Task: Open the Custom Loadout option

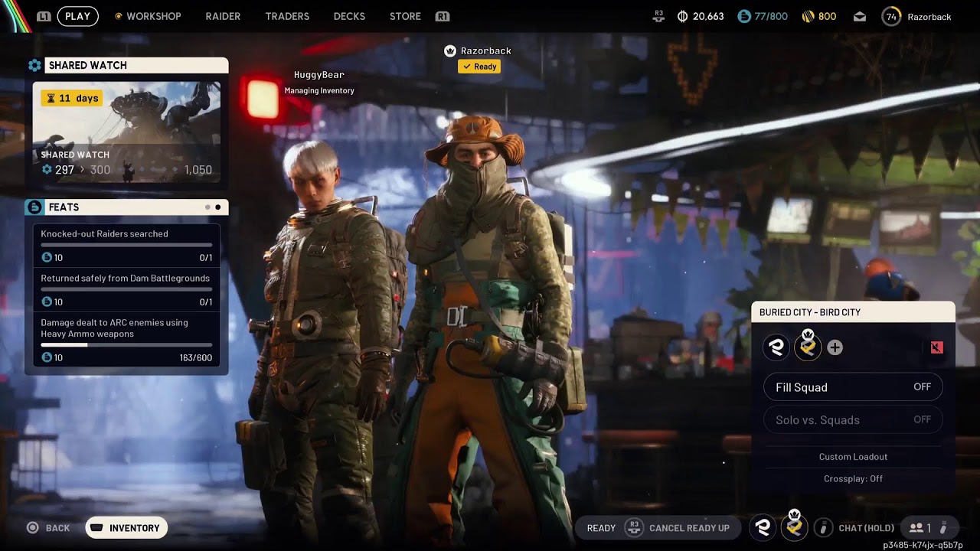Action: pyautogui.click(x=853, y=457)
